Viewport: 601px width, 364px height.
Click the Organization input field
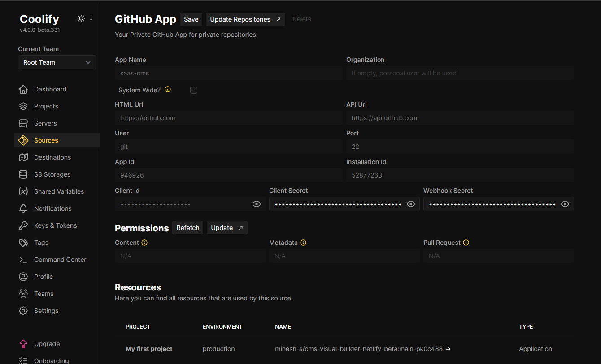pos(460,73)
